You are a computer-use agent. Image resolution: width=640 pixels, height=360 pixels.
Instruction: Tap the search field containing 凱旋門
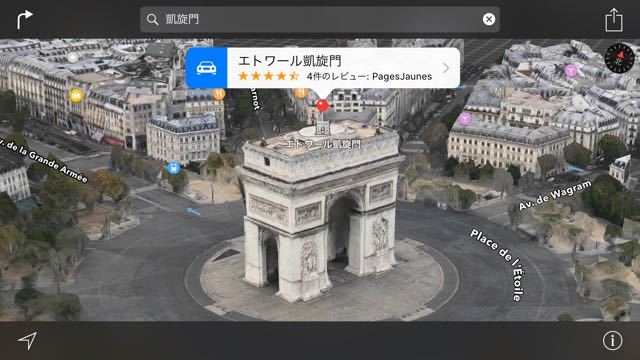click(320, 19)
